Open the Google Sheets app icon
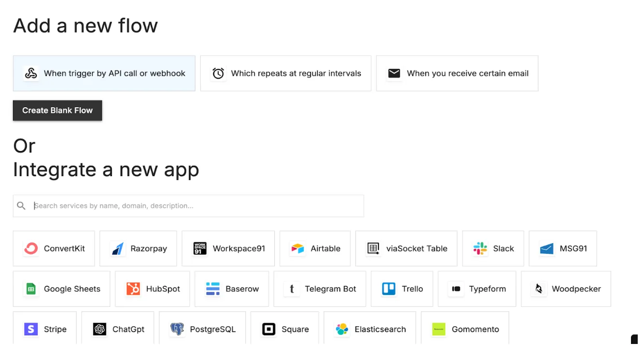644x357 pixels. coord(31,289)
